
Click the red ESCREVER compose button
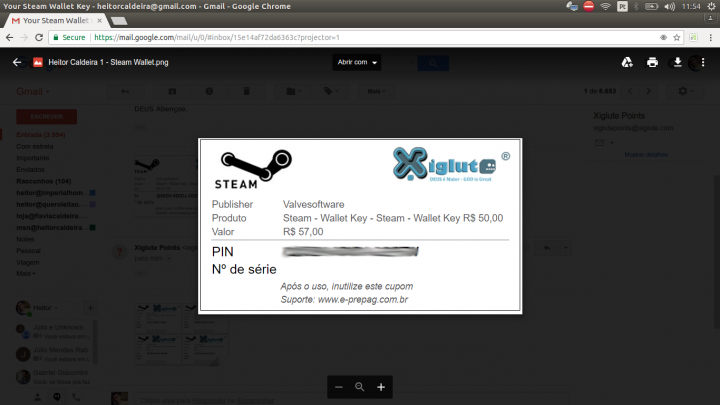[46, 117]
